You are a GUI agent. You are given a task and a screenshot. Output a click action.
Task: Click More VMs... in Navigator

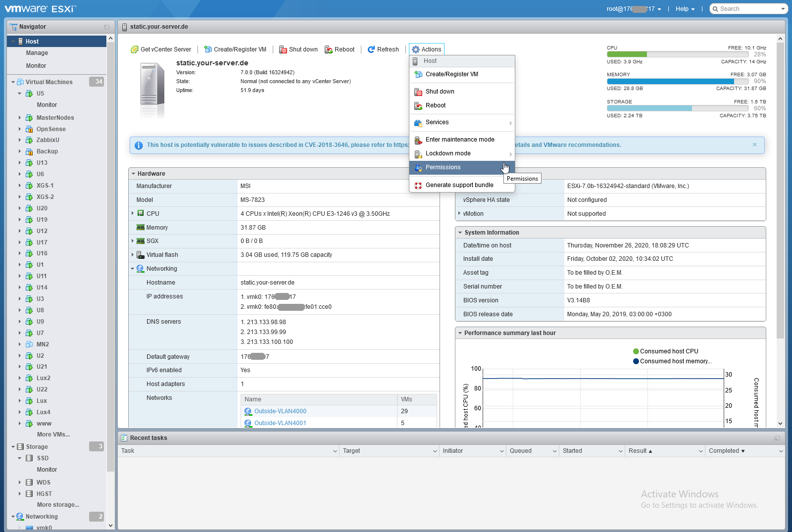point(53,435)
